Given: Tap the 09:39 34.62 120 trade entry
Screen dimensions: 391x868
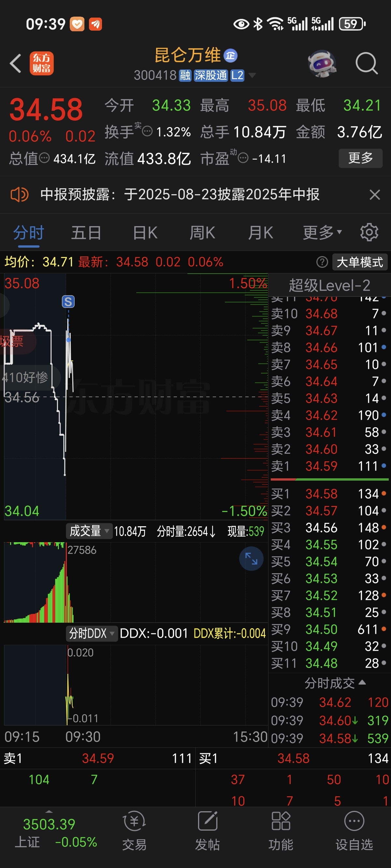Looking at the screenshot, I should coord(329,702).
